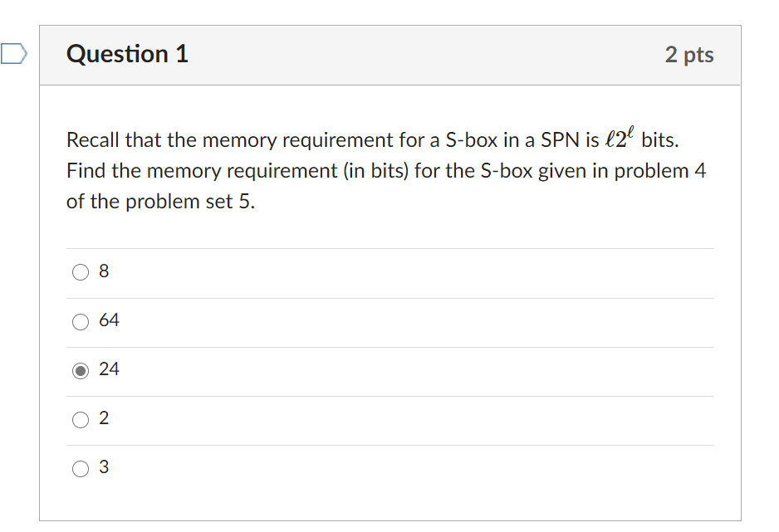Click the answer label text "3"

[x=104, y=467]
